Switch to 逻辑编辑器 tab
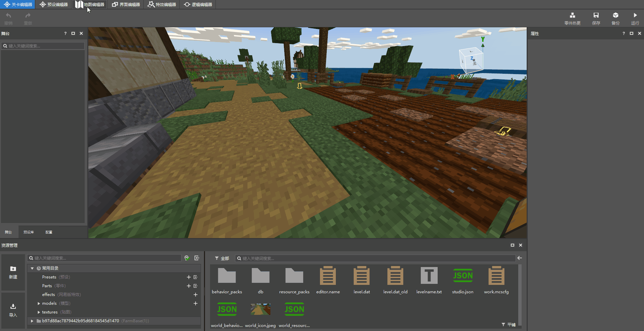The width and height of the screenshot is (644, 331). [198, 4]
